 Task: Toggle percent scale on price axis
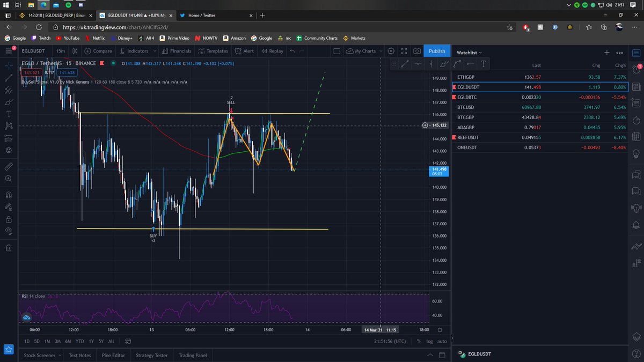point(419,341)
